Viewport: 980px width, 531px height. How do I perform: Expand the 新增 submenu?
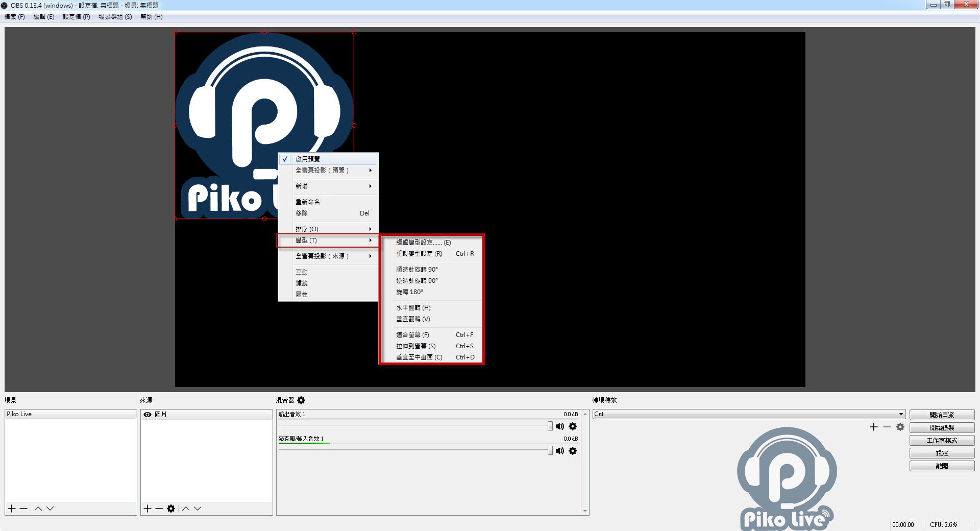pos(328,186)
